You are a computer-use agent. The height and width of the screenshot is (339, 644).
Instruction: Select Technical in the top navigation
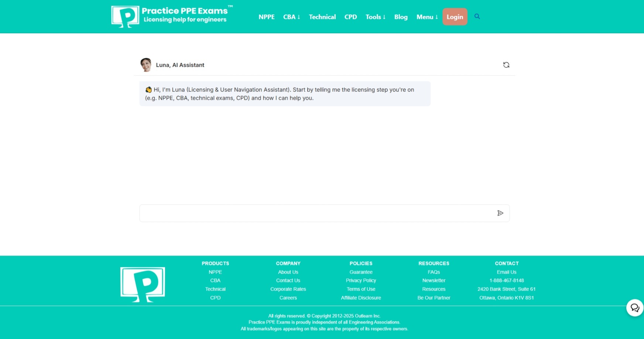click(x=322, y=17)
